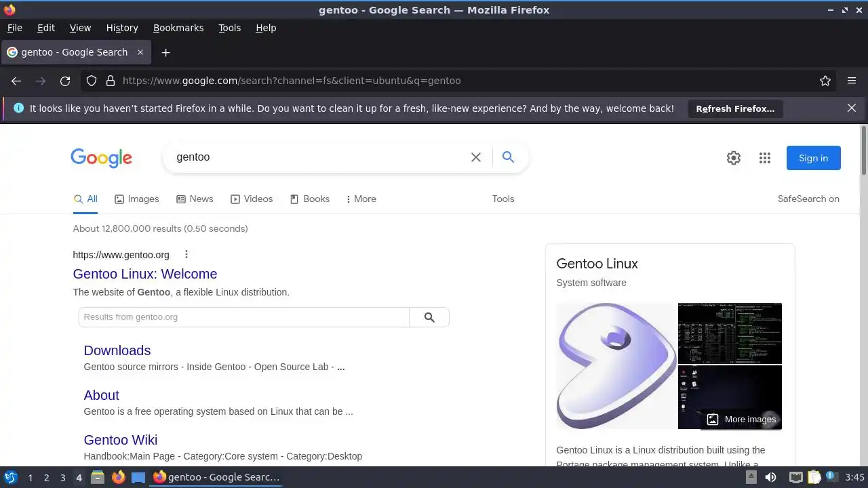Submit search with the blue magnifier icon
Viewport: 868px width, 488px height.
pos(508,157)
